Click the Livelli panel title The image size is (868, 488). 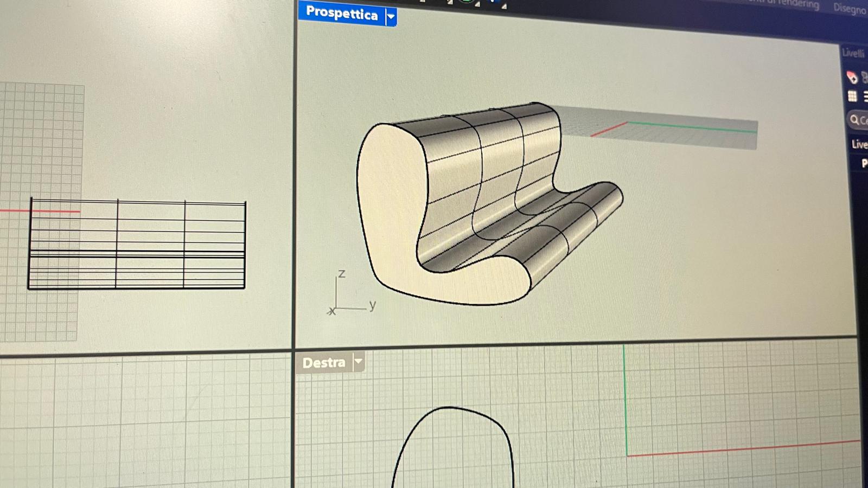(853, 53)
